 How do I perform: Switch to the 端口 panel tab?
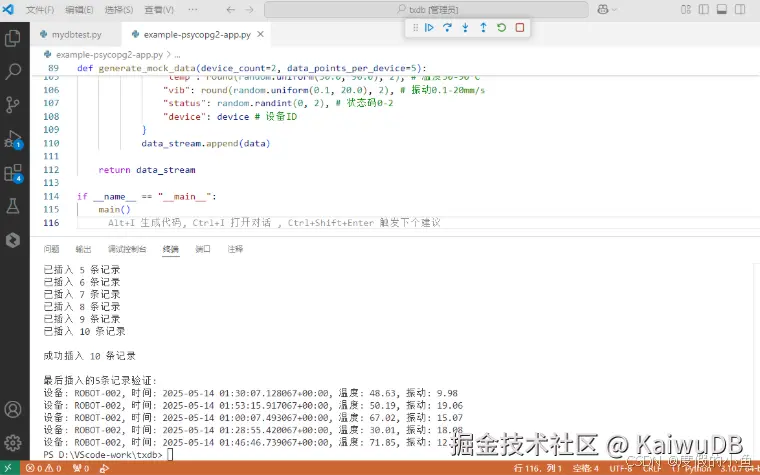click(203, 249)
